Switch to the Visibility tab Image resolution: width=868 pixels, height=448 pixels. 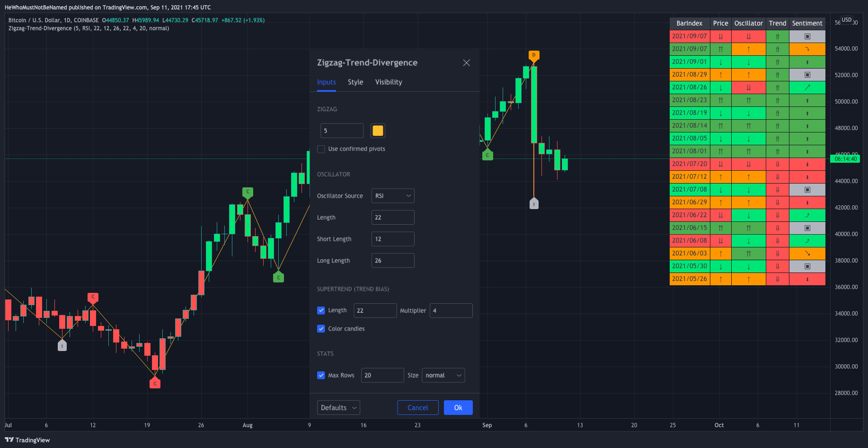389,82
